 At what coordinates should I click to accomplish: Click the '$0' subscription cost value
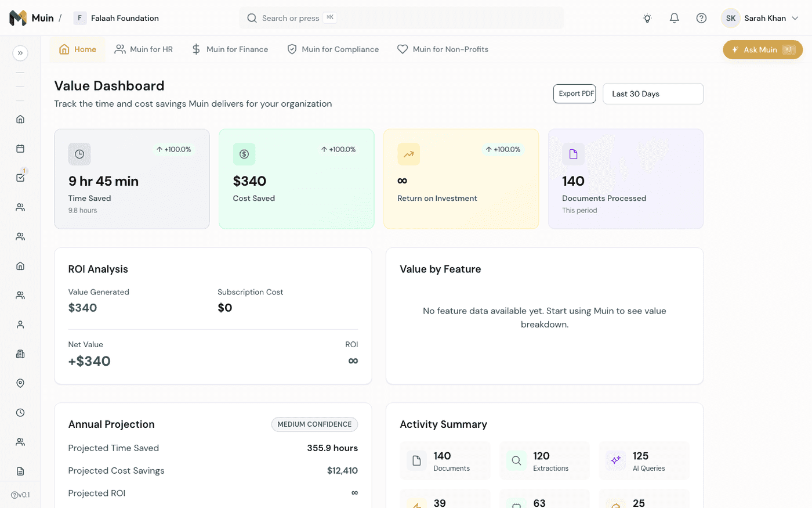click(225, 308)
